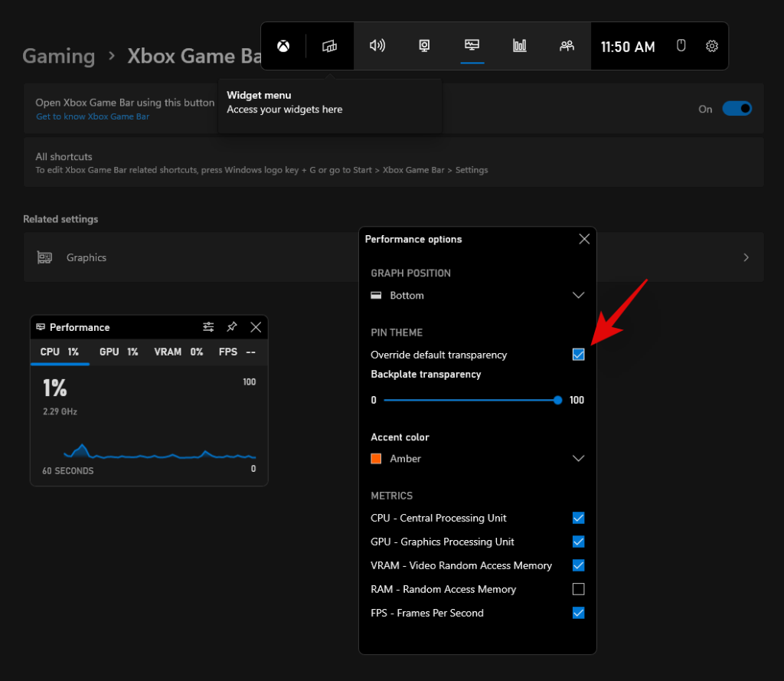Click the All shortcuts info card
This screenshot has height=681, width=784.
point(394,162)
